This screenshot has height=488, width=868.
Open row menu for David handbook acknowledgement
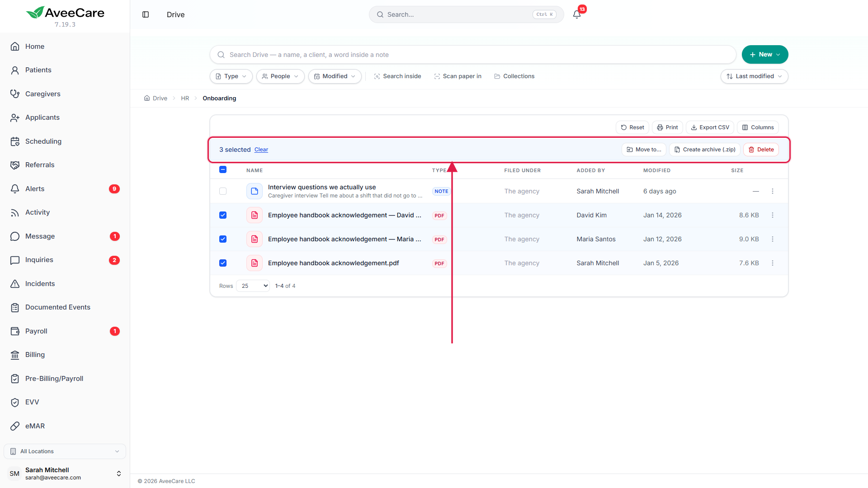pos(773,215)
